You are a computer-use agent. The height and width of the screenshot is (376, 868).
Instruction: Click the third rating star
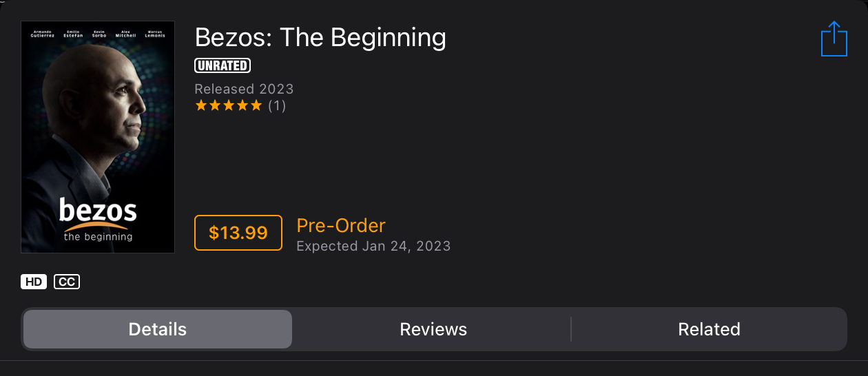click(x=229, y=105)
